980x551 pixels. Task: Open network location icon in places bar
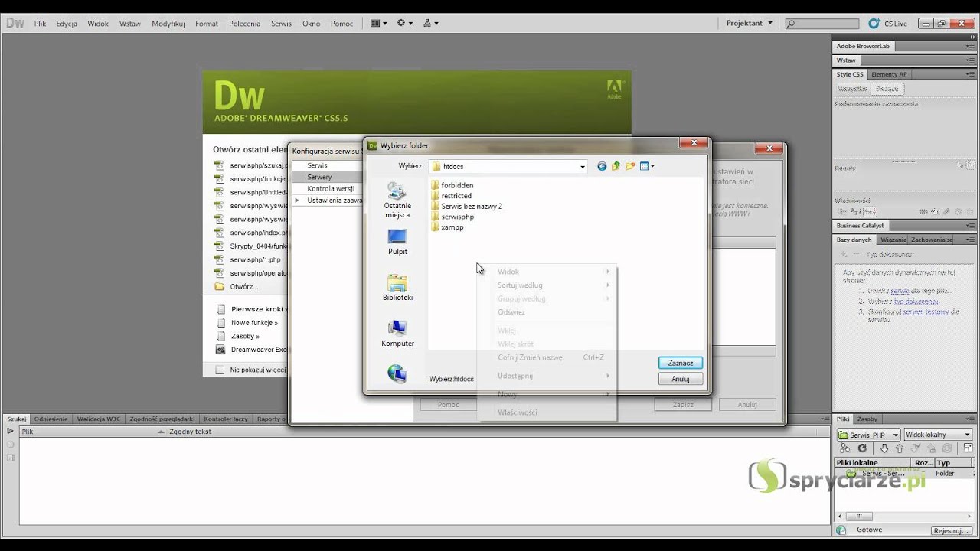click(x=397, y=373)
